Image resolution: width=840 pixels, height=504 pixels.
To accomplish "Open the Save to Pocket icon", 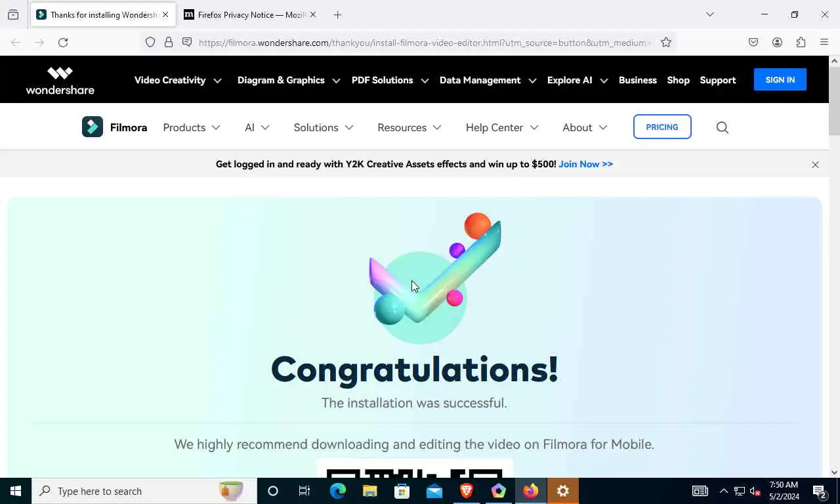I will click(x=753, y=43).
